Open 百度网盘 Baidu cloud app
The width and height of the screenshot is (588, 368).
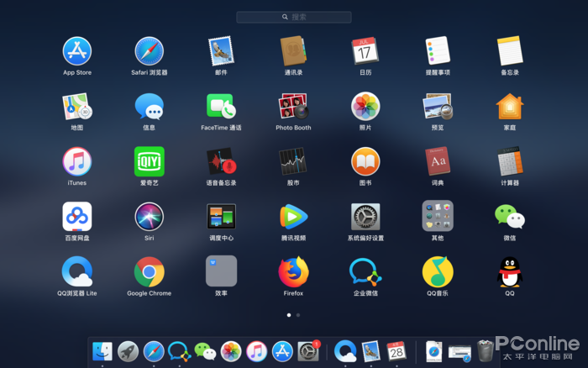click(x=77, y=217)
